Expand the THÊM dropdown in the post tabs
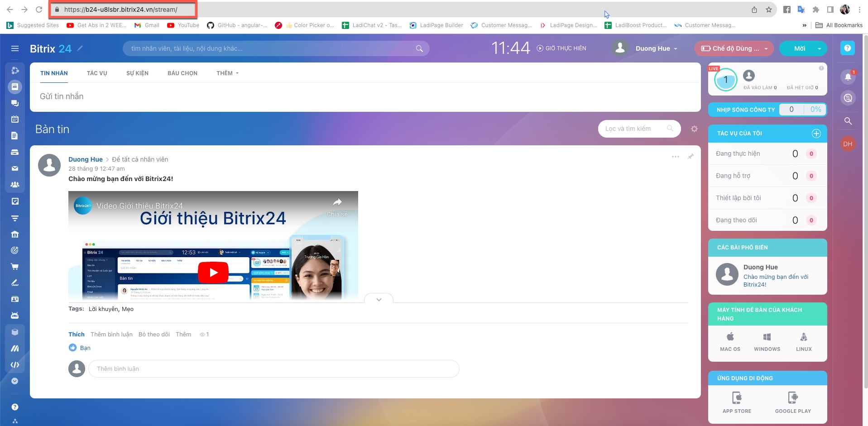This screenshot has width=868, height=426. point(227,73)
